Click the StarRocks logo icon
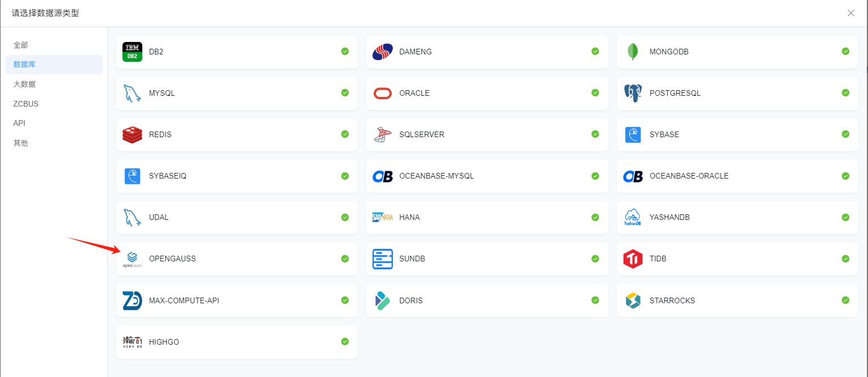This screenshot has height=377, width=868. [x=633, y=300]
